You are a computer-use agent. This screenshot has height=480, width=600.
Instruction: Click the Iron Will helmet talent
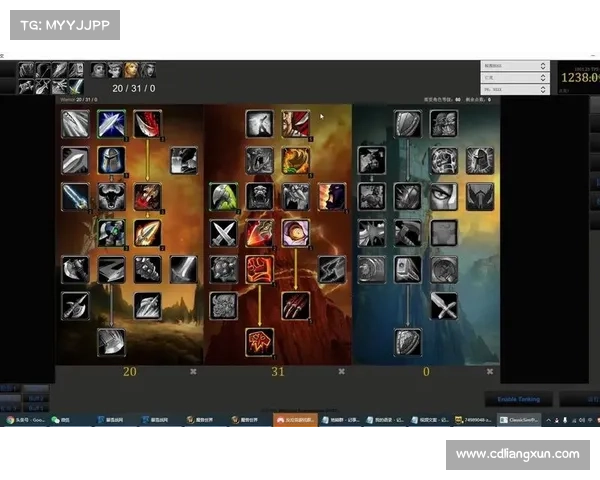(480, 160)
